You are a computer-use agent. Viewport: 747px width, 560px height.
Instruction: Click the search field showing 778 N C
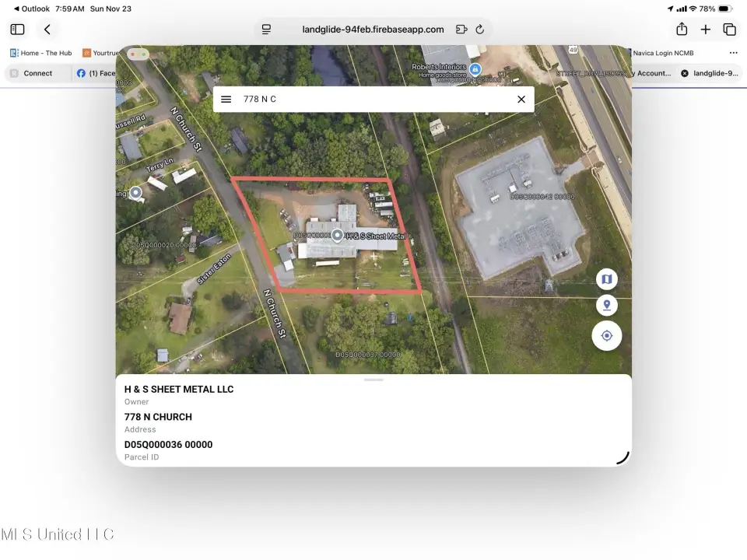[373, 99]
